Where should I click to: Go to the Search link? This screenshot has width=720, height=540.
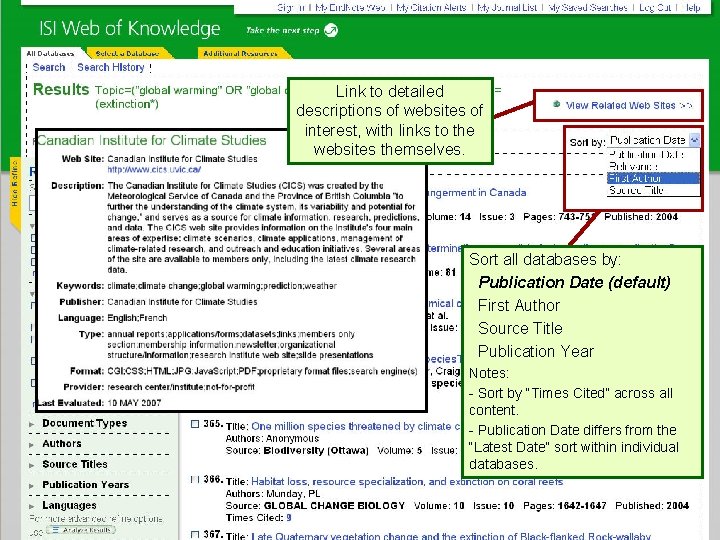(x=49, y=67)
